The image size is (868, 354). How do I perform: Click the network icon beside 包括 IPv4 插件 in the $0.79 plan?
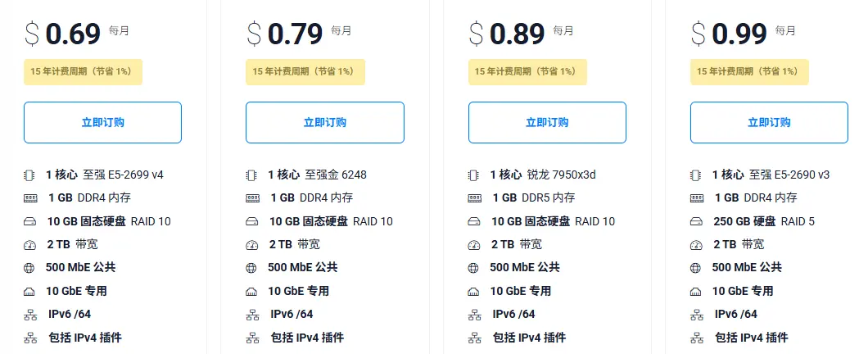click(252, 338)
